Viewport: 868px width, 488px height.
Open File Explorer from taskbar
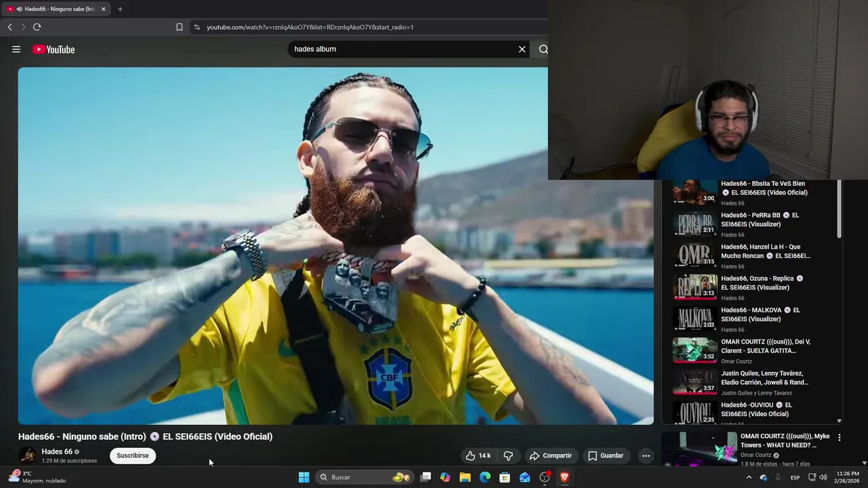(465, 477)
